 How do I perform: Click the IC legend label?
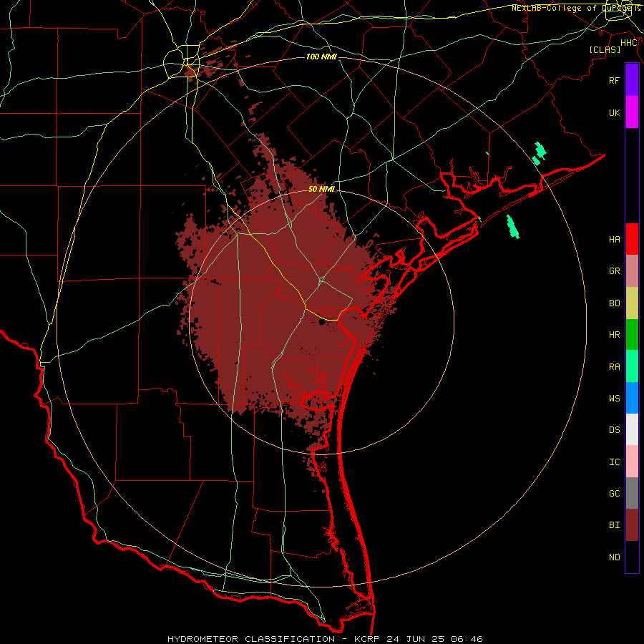pos(615,462)
